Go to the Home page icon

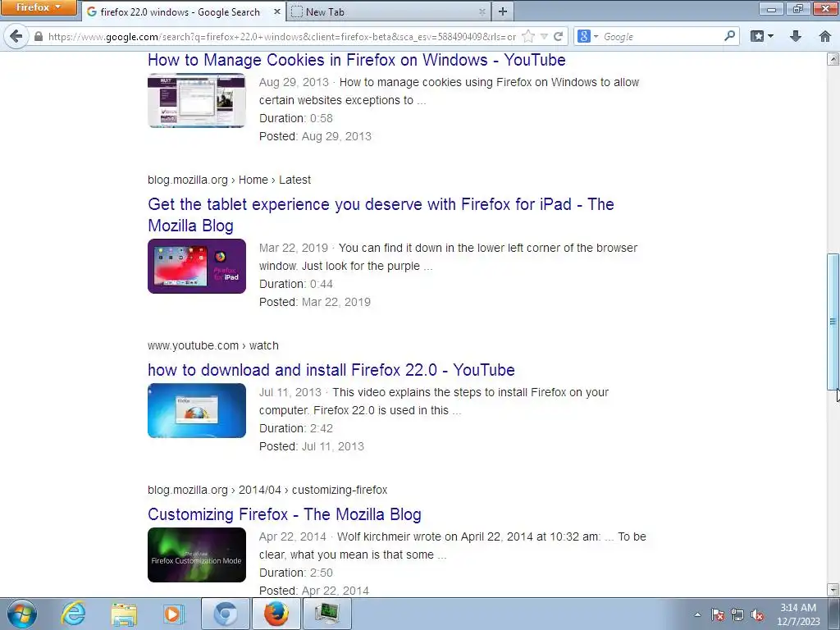click(825, 36)
